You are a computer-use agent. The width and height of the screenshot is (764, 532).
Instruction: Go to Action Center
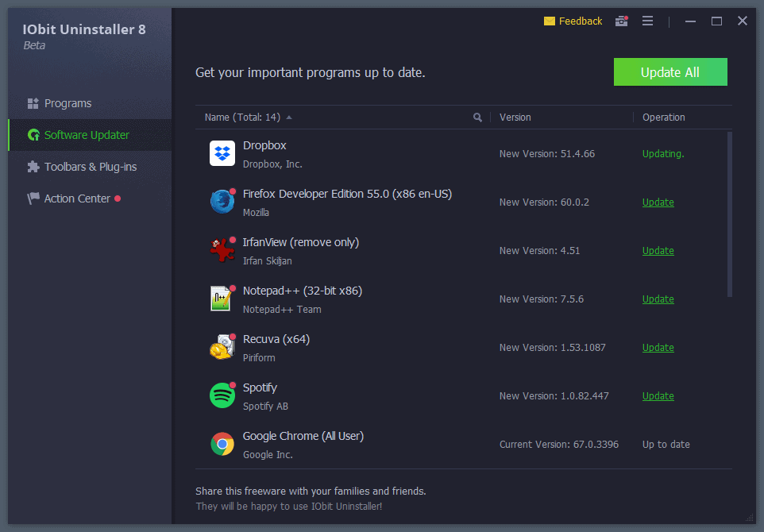coord(77,199)
